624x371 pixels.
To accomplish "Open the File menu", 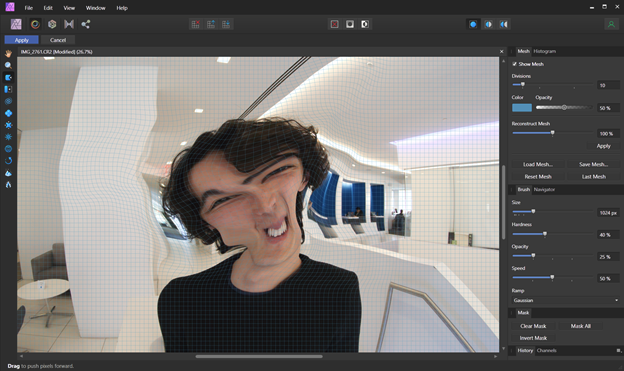I will [29, 8].
